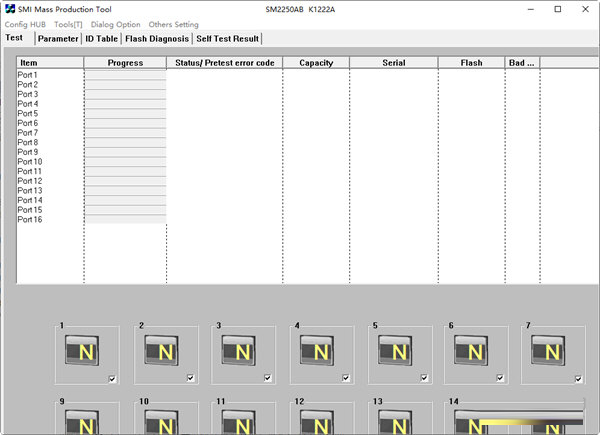600x435 pixels.
Task: Uncheck the port 1 enable checkbox
Action: pos(112,378)
